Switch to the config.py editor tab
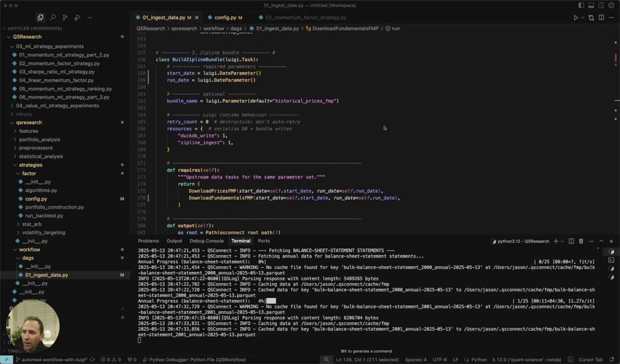This screenshot has width=620, height=364. [x=225, y=18]
